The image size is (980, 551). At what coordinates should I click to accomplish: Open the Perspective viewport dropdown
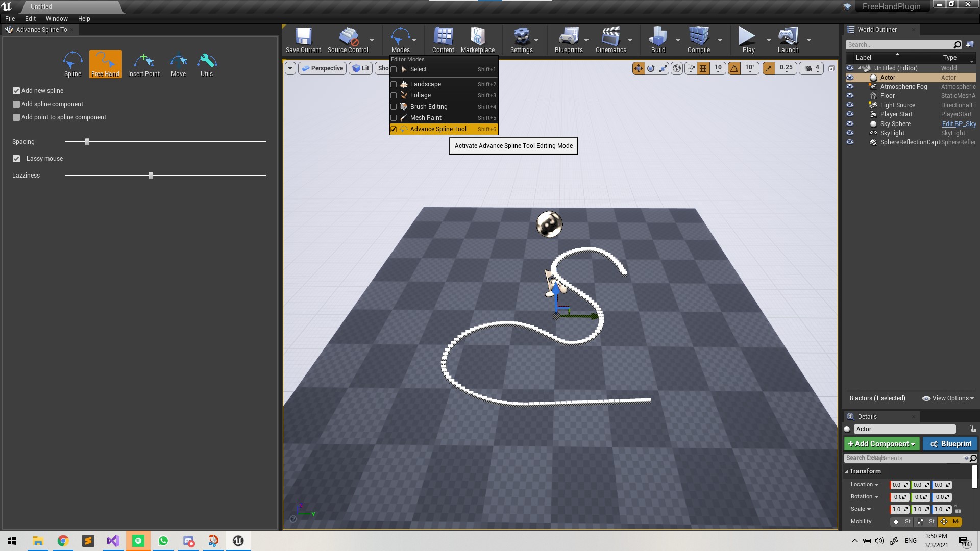point(322,68)
